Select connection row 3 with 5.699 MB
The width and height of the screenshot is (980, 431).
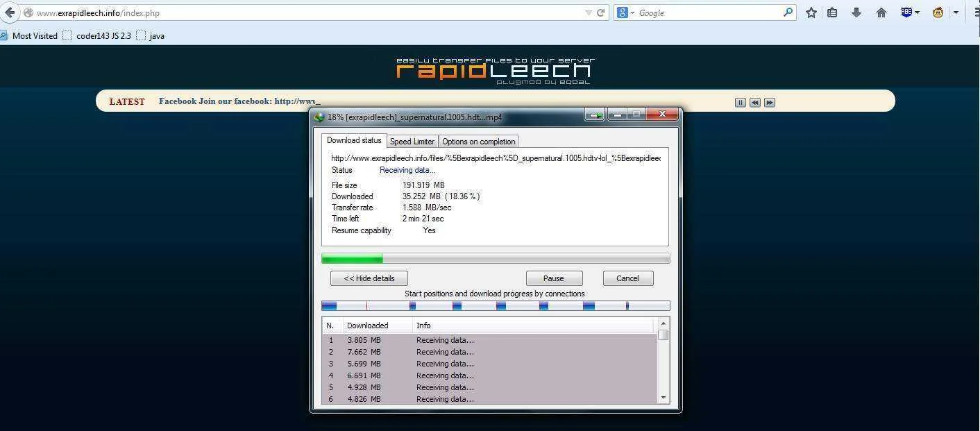(489, 364)
